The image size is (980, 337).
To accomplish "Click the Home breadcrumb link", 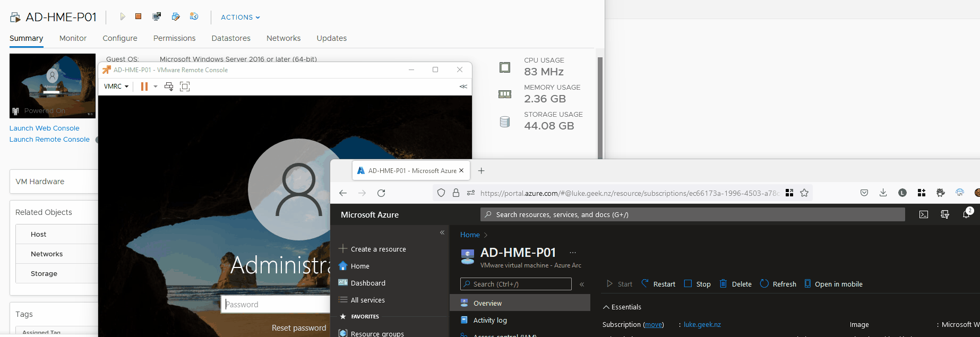I will 470,235.
